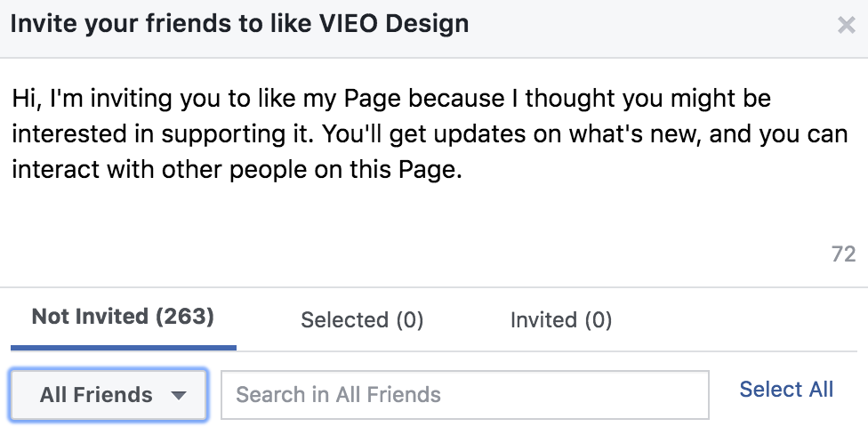868x435 pixels.
Task: Select All friends to invite
Action: tap(786, 389)
